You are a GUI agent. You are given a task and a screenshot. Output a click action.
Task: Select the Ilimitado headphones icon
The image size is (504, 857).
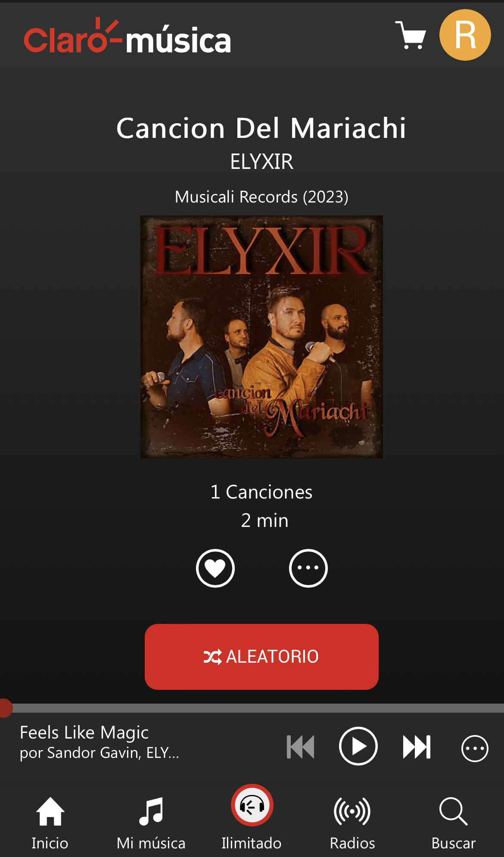click(x=252, y=805)
